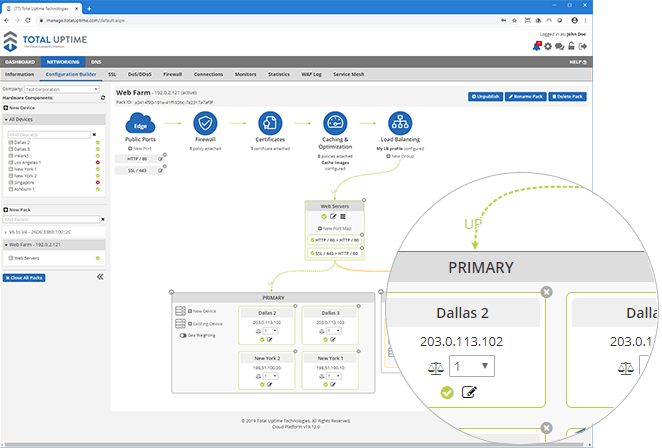
Task: Click the logout icon in top right
Action: (583, 46)
